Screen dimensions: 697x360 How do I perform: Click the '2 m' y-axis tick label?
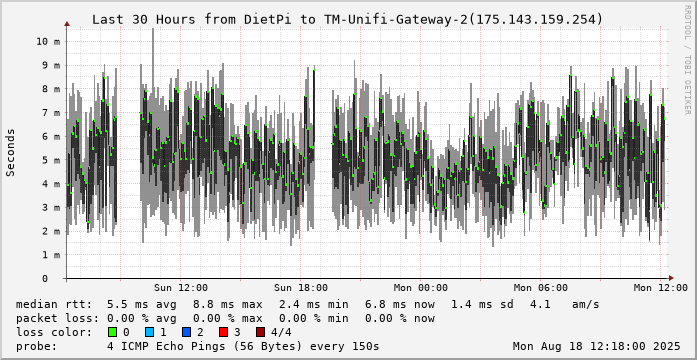click(51, 231)
